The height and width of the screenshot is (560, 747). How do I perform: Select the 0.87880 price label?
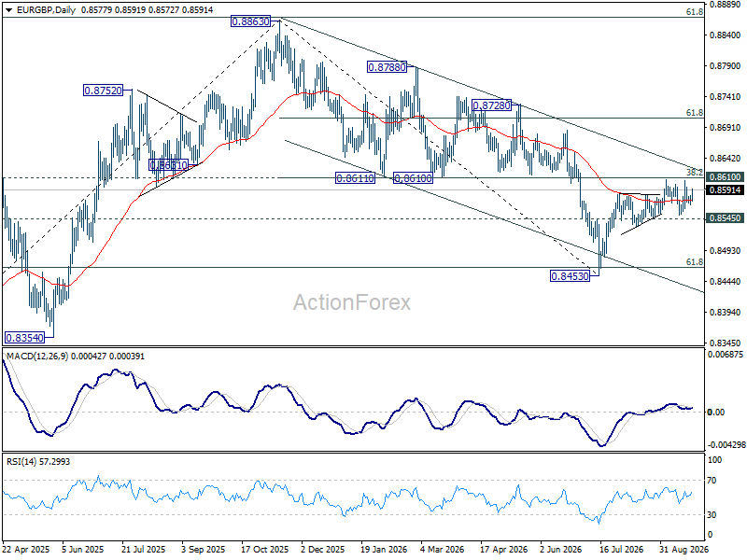pyautogui.click(x=387, y=67)
